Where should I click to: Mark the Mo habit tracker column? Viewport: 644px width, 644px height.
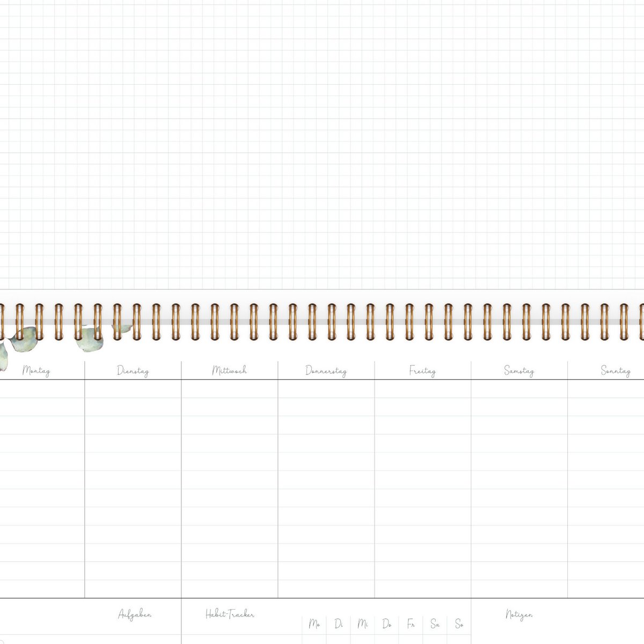click(x=314, y=624)
